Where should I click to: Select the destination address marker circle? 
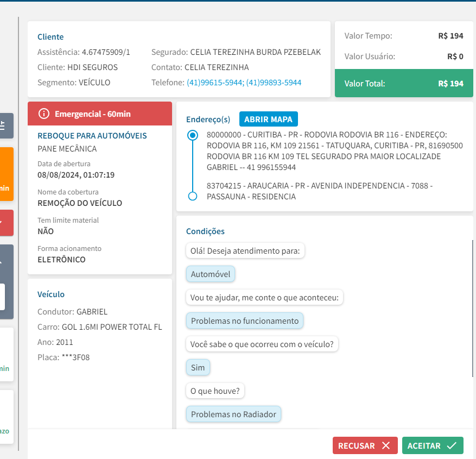pyautogui.click(x=192, y=196)
